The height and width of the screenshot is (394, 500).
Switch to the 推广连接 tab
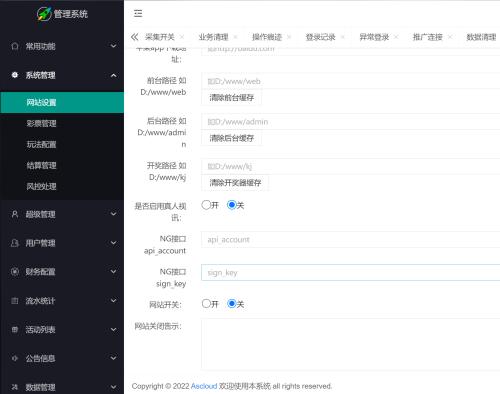coord(428,37)
